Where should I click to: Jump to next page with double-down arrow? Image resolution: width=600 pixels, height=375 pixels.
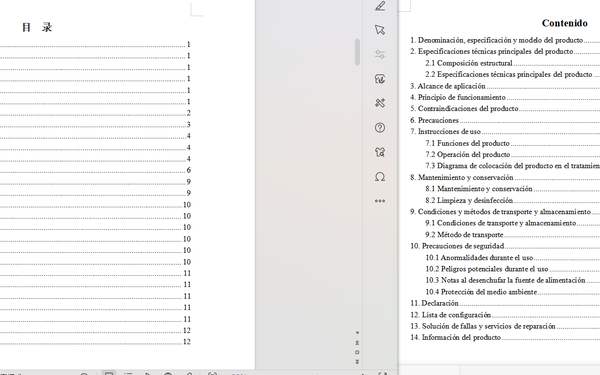[357, 362]
